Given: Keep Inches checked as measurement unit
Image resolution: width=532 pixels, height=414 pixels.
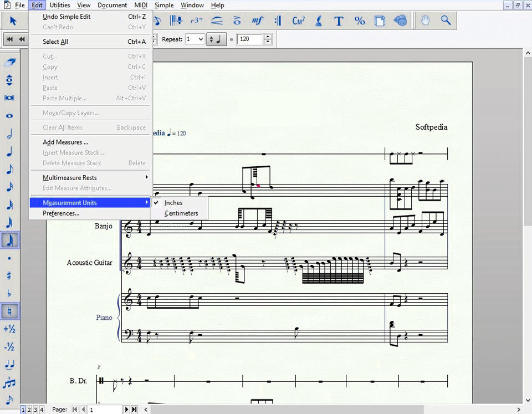Looking at the screenshot, I should pos(173,202).
